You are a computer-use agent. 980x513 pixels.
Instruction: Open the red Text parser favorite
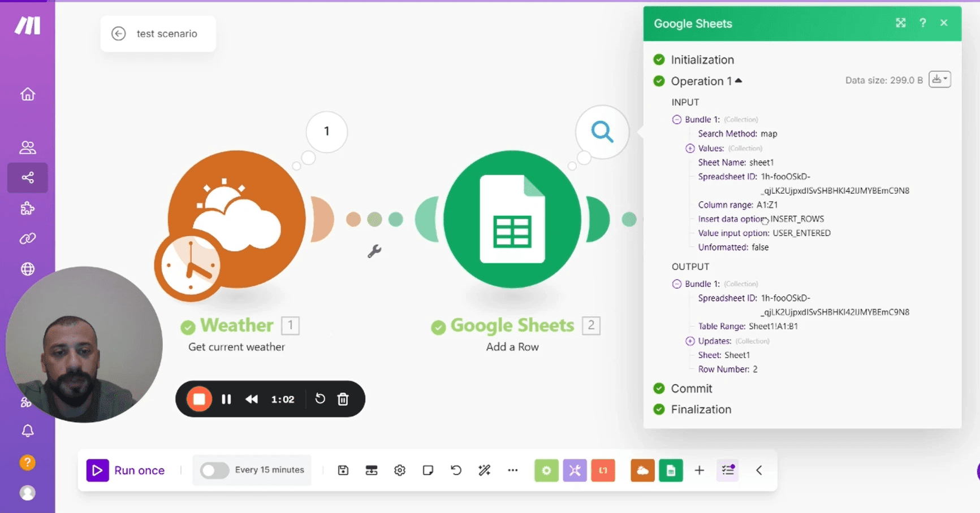coord(603,470)
